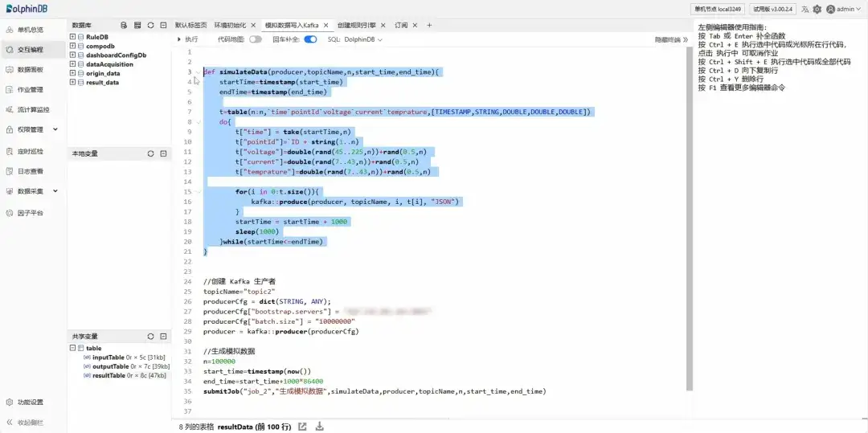Viewport: 868px width, 433px height.
Task: Expand the 数据采集 sidebar menu
Action: click(31, 190)
